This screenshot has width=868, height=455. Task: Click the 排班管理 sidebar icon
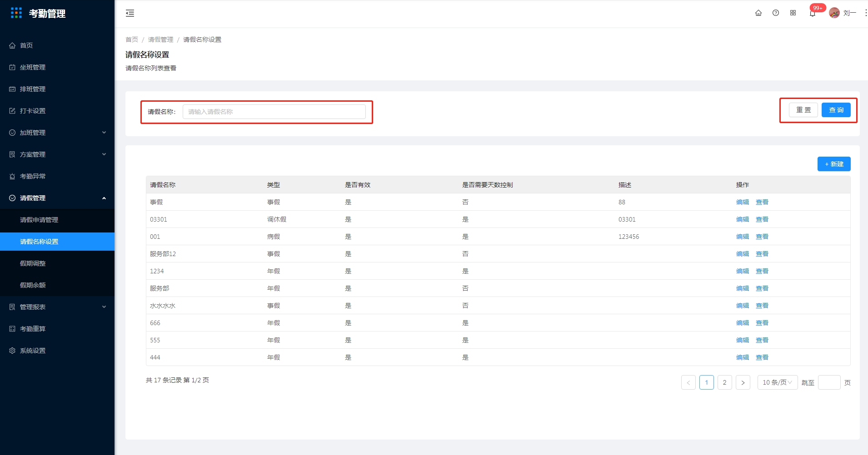point(12,89)
